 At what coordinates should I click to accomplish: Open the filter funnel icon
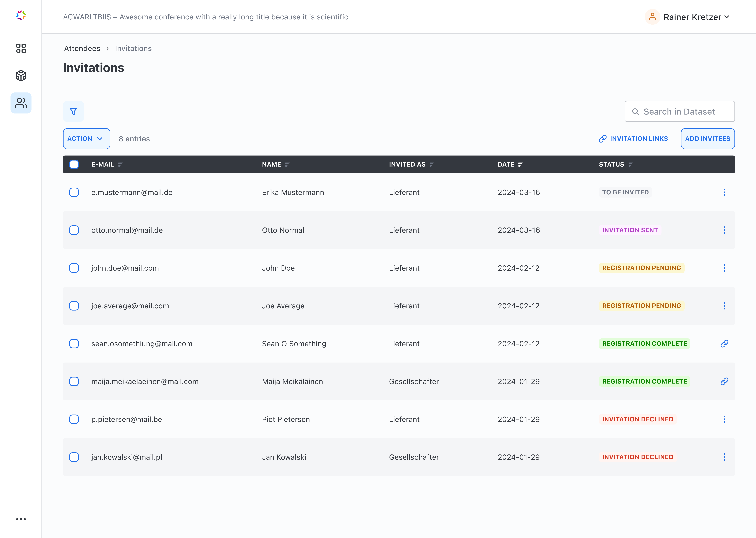click(x=73, y=111)
